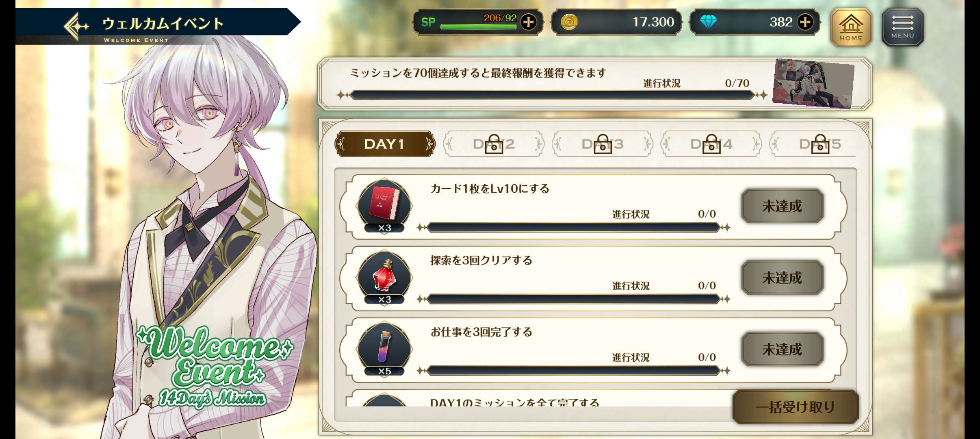Select the locked DAY4 tab

pyautogui.click(x=711, y=144)
